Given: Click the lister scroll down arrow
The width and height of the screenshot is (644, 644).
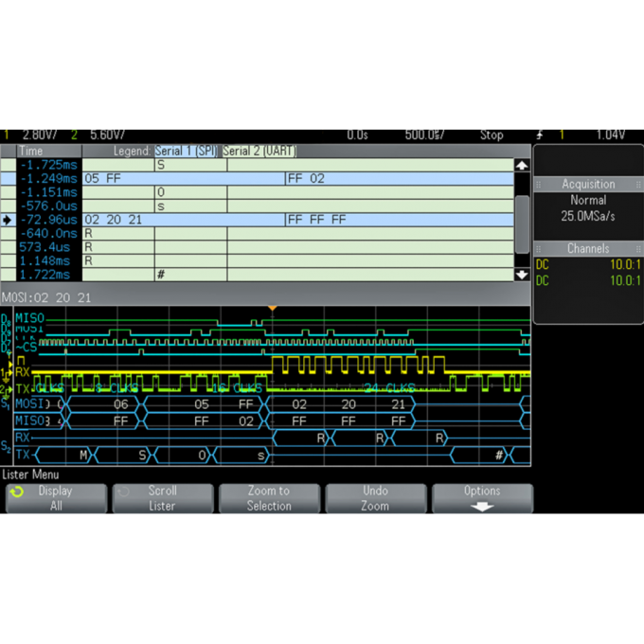Looking at the screenshot, I should (x=522, y=275).
